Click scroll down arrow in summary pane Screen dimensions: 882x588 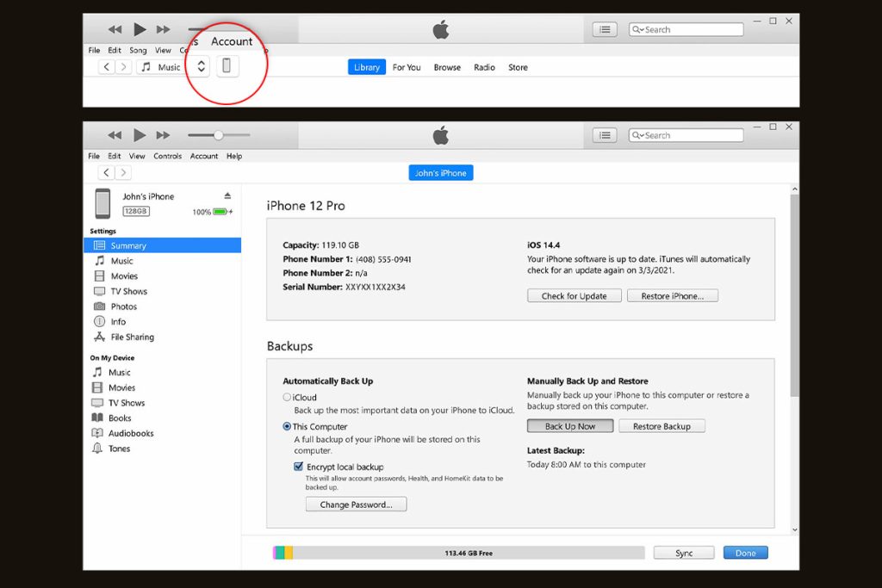[x=794, y=529]
